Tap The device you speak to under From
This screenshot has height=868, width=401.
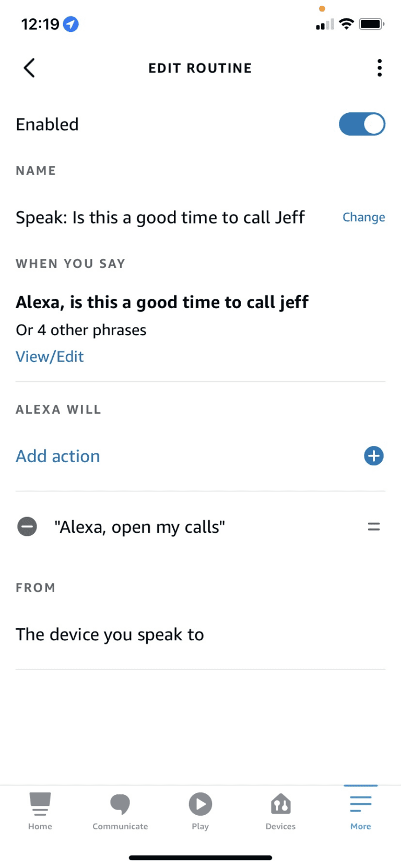tap(110, 634)
